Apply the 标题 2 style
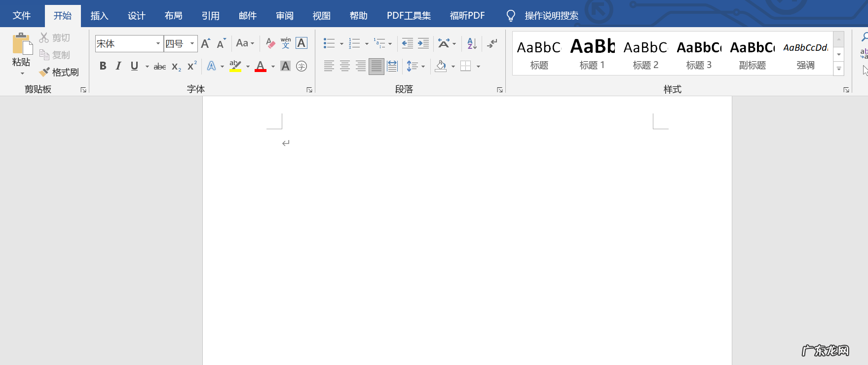The height and width of the screenshot is (365, 868). pyautogui.click(x=645, y=53)
